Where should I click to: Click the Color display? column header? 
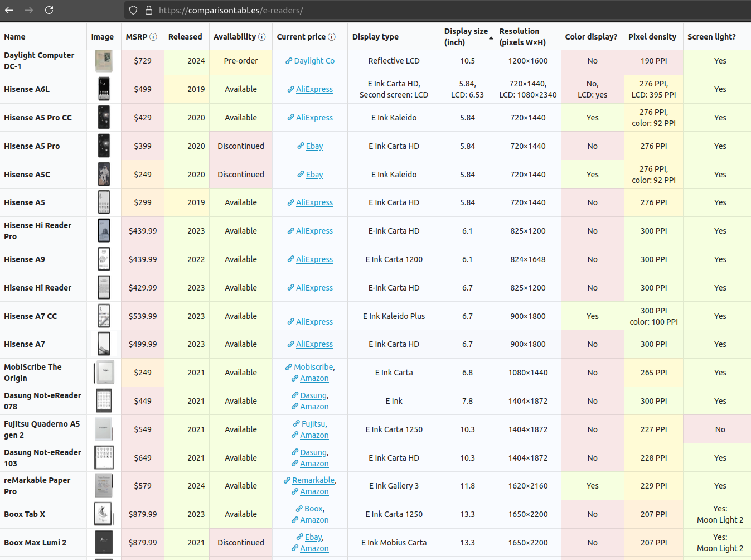click(591, 37)
